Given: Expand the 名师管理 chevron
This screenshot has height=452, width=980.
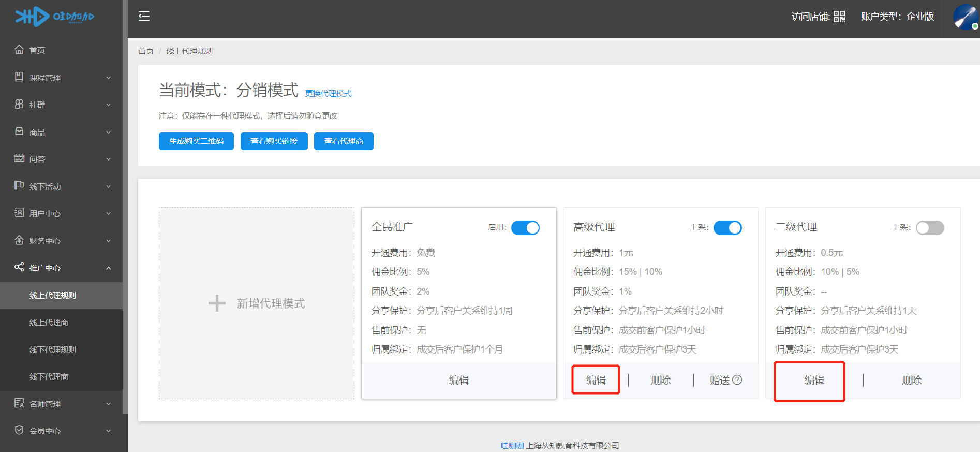Looking at the screenshot, I should 109,404.
